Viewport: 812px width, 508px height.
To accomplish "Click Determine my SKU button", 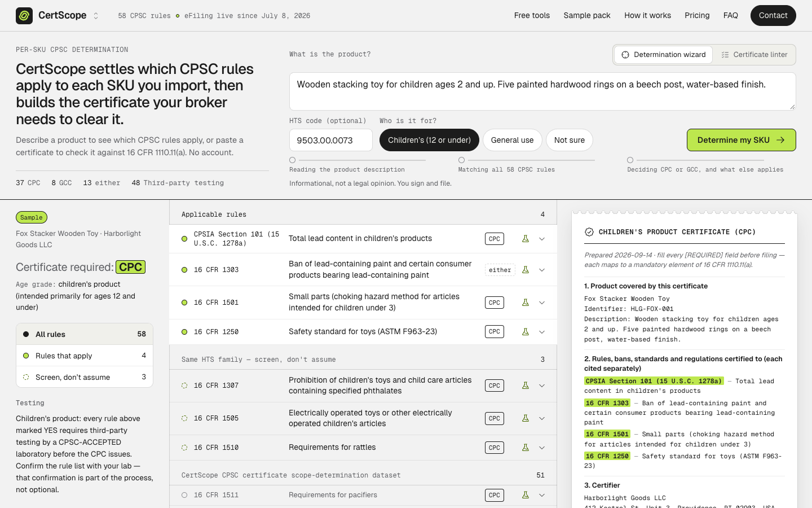I will coord(742,140).
